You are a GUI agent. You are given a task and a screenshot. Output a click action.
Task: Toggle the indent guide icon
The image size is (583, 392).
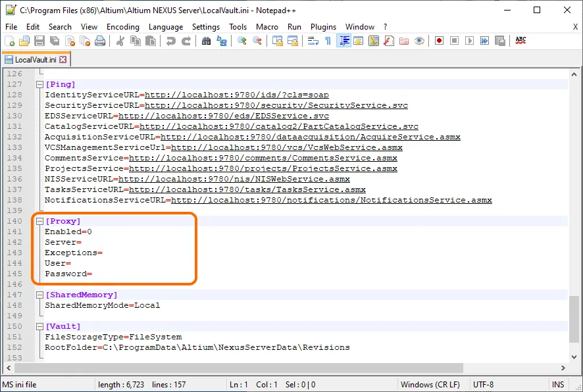pos(343,41)
